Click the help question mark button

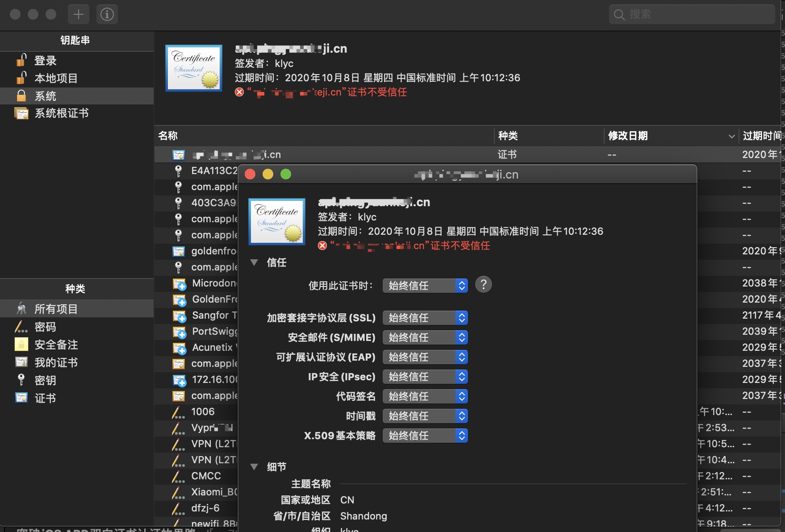pyautogui.click(x=483, y=284)
